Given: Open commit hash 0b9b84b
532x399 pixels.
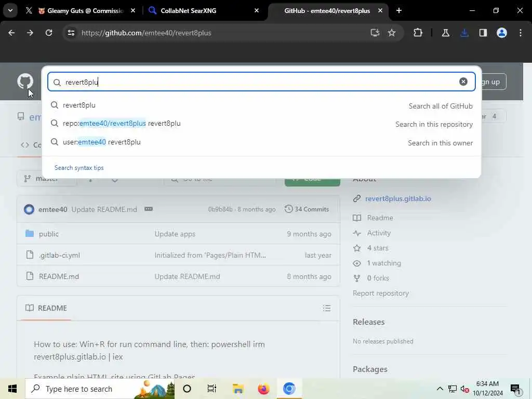Looking at the screenshot, I should click(220, 209).
